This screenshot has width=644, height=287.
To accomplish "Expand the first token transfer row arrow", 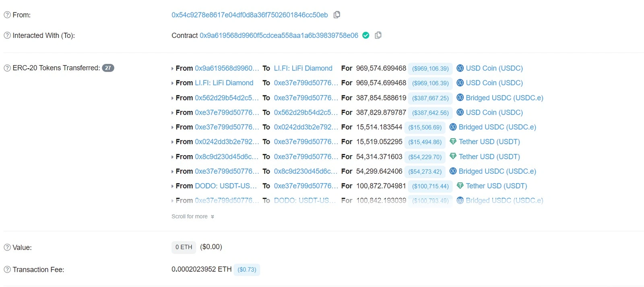I will tap(172, 69).
